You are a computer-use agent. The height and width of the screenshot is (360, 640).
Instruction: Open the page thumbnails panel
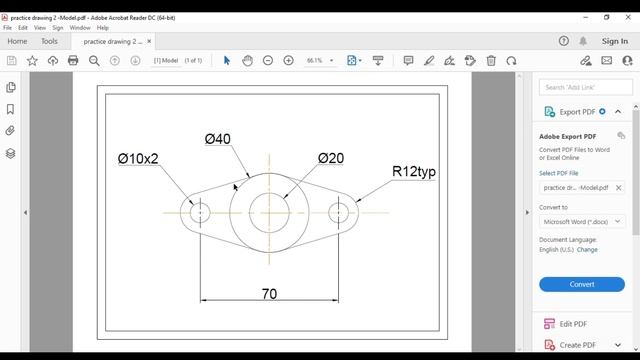click(11, 87)
